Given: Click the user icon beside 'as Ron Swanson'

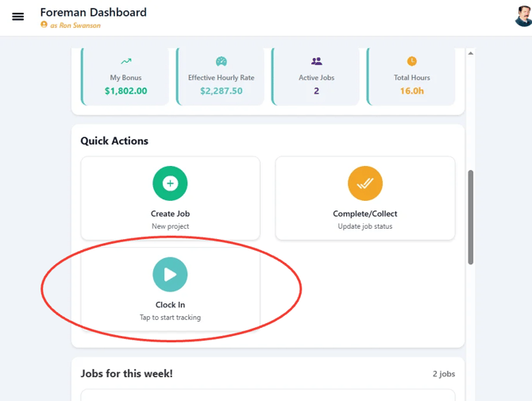Looking at the screenshot, I should pyautogui.click(x=44, y=25).
